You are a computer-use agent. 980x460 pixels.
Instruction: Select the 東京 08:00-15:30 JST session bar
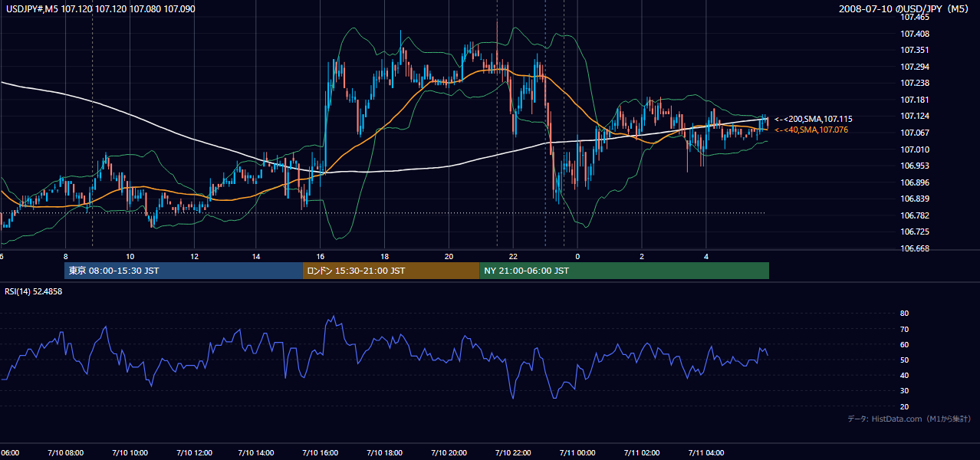point(184,271)
